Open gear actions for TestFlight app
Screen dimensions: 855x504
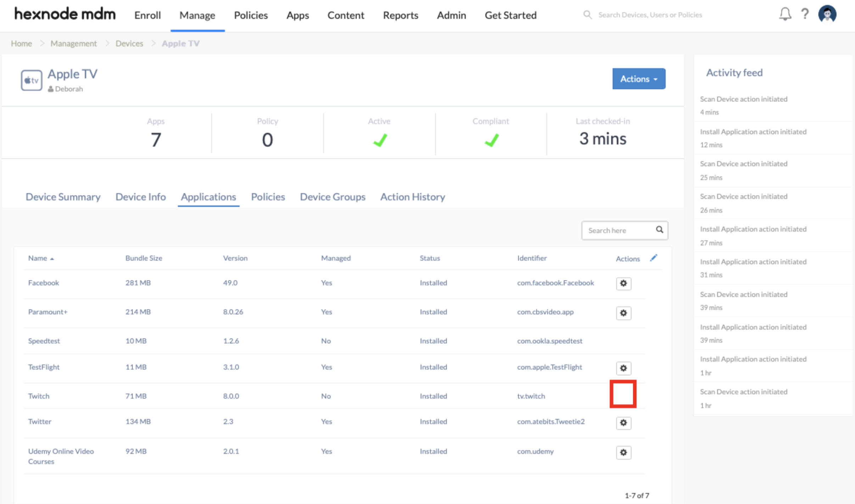[624, 368]
